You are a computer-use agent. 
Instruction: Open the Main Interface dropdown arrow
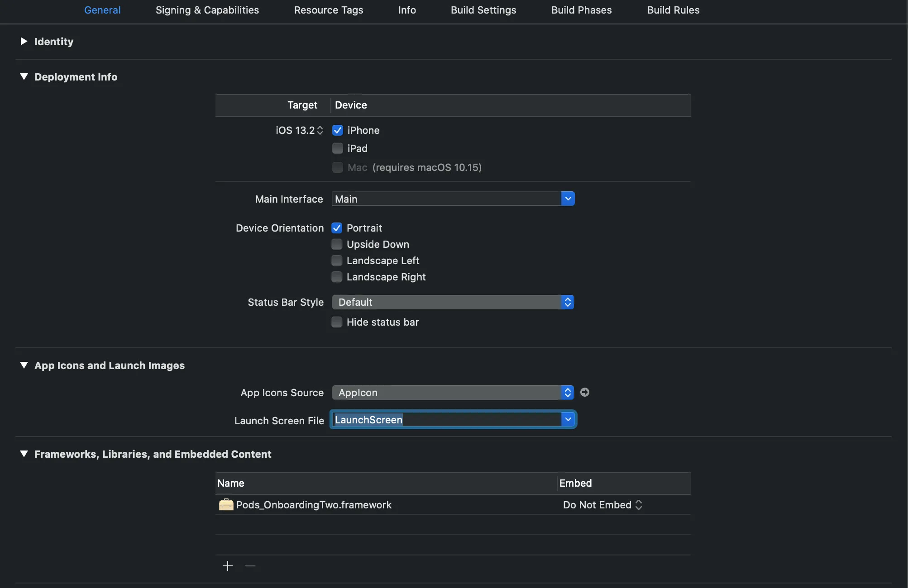pyautogui.click(x=568, y=199)
